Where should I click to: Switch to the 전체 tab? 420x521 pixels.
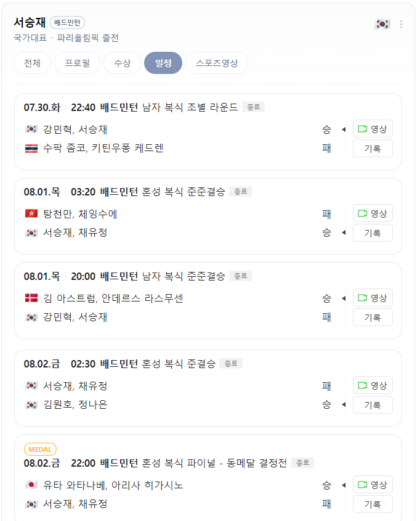point(31,63)
